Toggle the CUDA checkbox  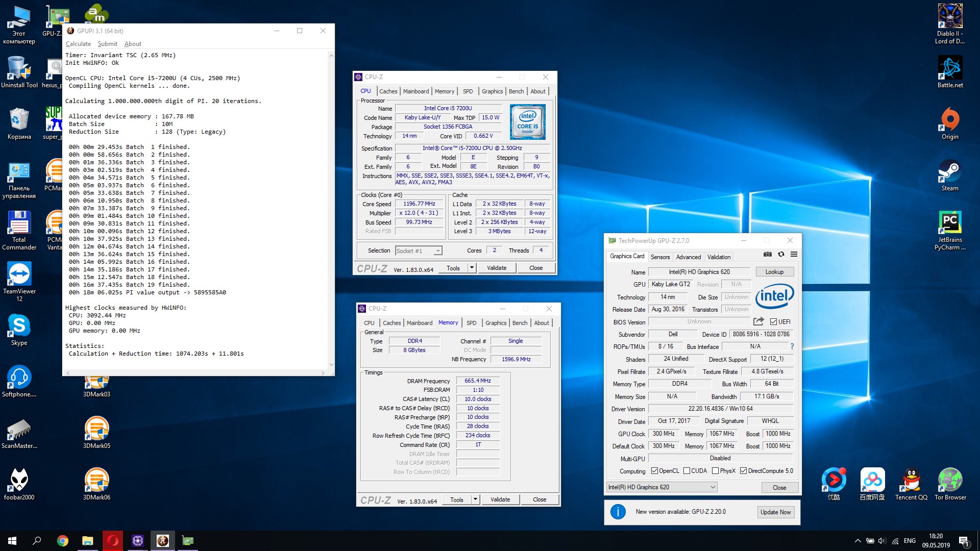click(687, 471)
